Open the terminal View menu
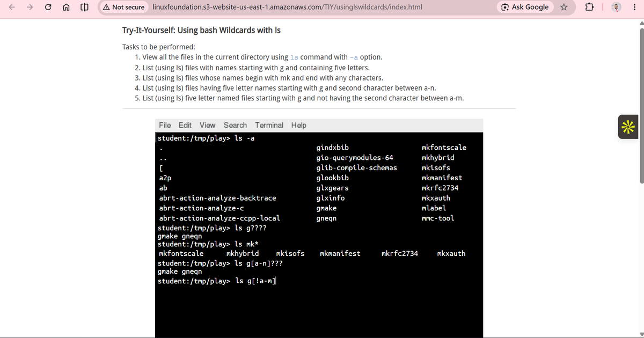This screenshot has height=338, width=644. tap(207, 125)
